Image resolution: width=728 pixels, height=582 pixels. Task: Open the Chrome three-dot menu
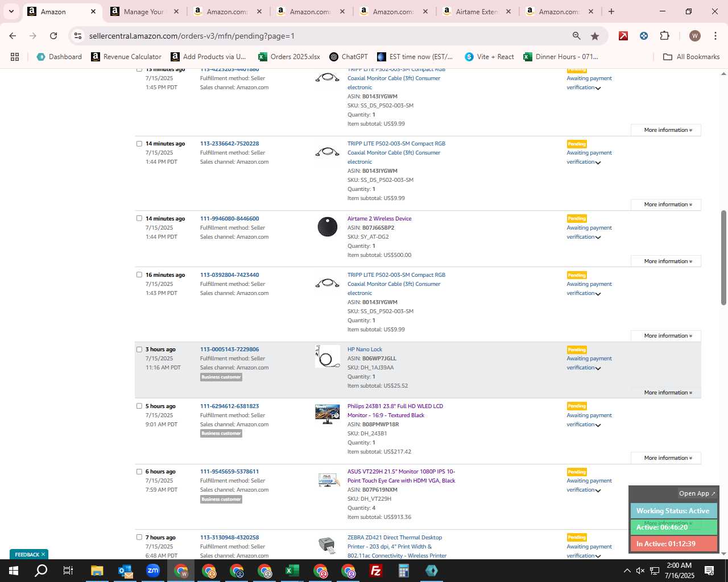(x=715, y=36)
